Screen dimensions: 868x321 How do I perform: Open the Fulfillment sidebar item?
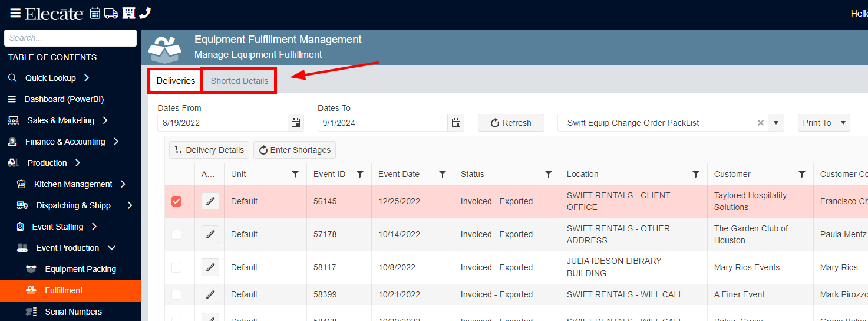(x=70, y=290)
